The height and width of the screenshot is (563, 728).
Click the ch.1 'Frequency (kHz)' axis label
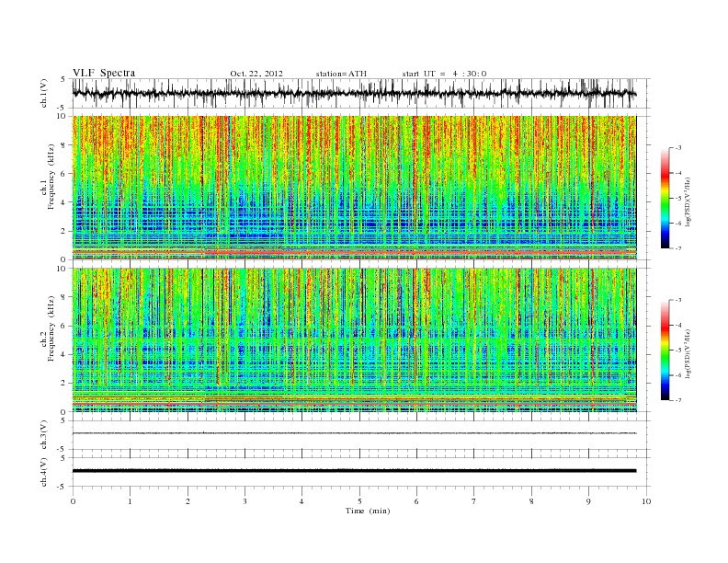coord(51,177)
